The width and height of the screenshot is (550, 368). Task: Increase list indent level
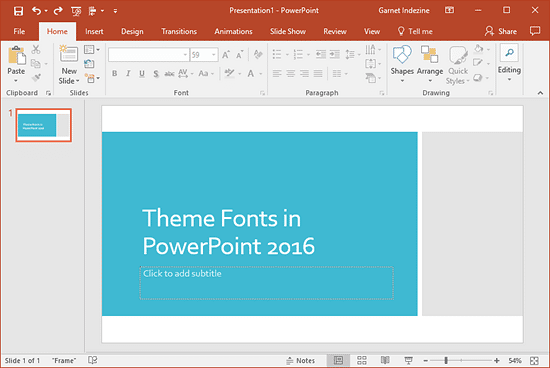tap(335, 54)
